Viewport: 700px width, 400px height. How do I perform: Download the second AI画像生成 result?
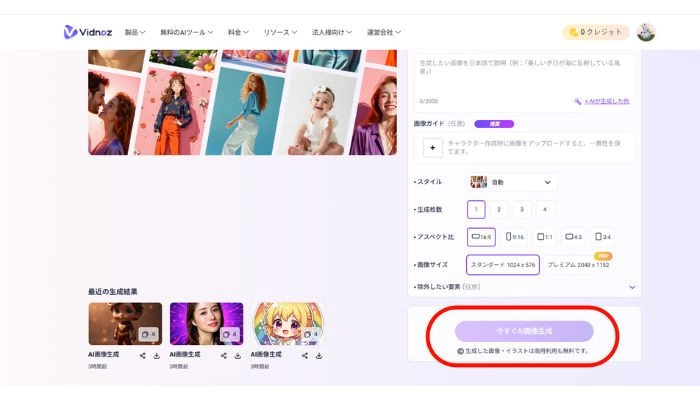click(238, 356)
